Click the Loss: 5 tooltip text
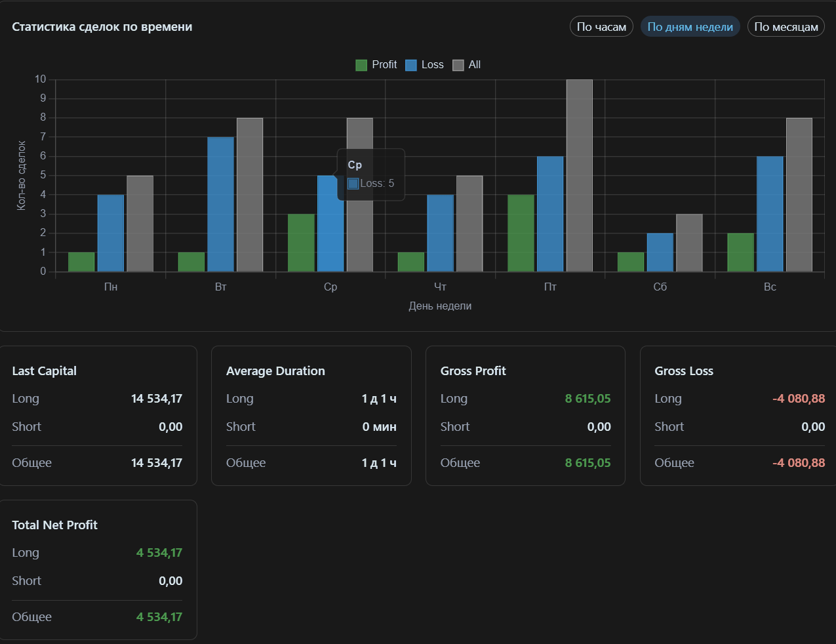The image size is (836, 644). click(x=377, y=184)
